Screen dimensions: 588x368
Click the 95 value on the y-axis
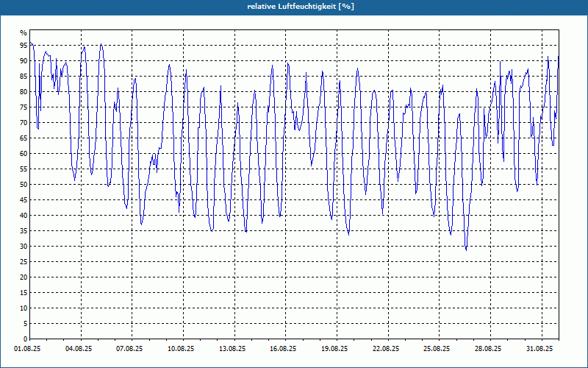(x=24, y=46)
